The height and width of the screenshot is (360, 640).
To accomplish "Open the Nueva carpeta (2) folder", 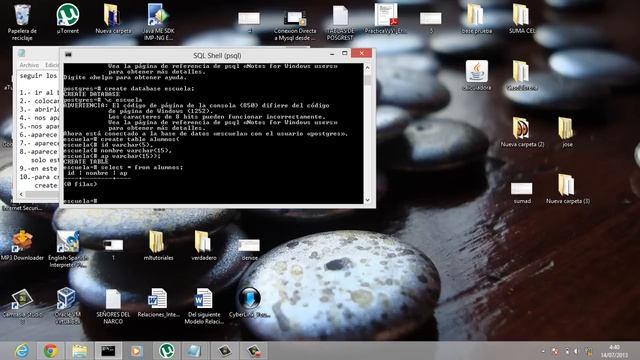I will 522,132.
